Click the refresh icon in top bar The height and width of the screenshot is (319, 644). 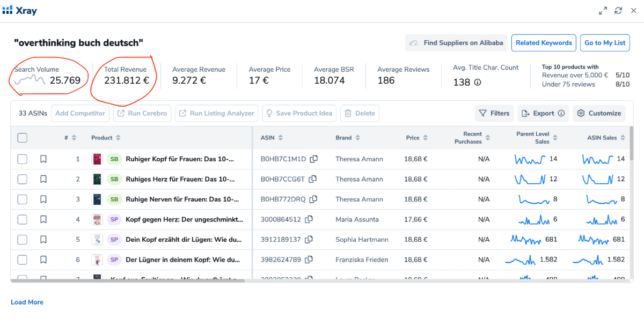[x=618, y=11]
